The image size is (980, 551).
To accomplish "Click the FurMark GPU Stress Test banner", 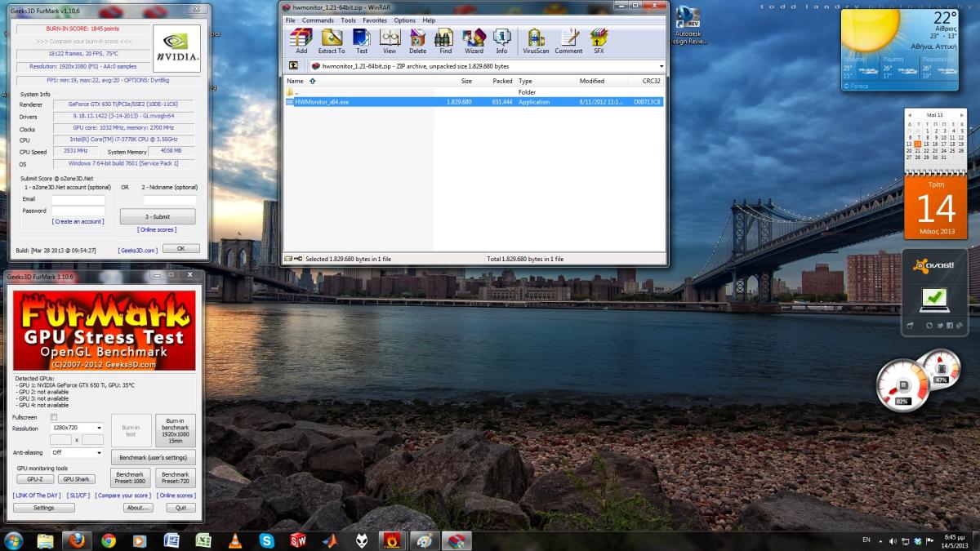I will pos(105,331).
